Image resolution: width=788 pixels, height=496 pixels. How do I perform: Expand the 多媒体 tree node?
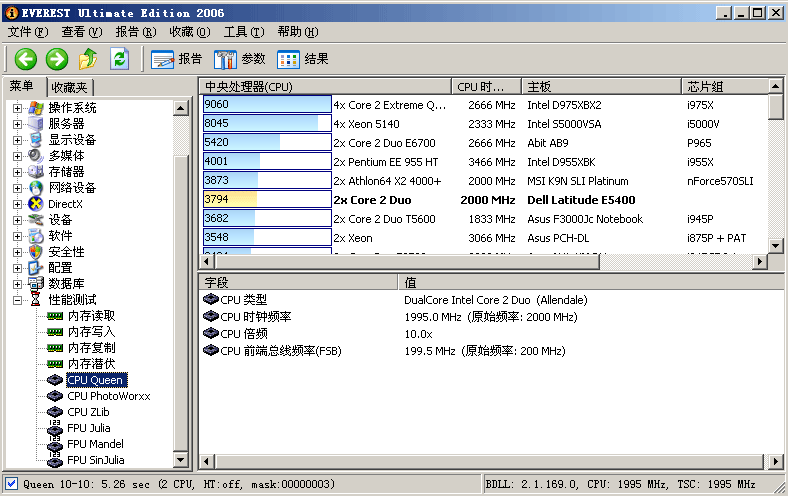pyautogui.click(x=18, y=156)
